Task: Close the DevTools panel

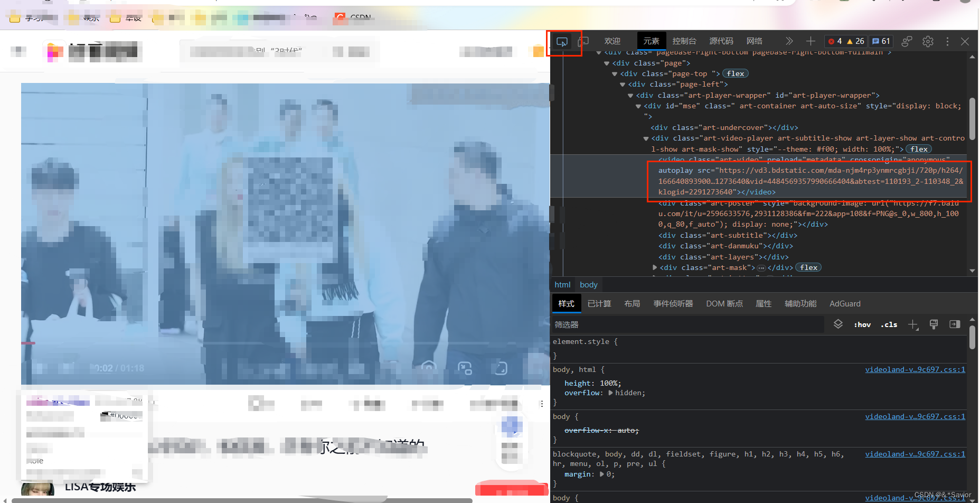Action: (965, 41)
